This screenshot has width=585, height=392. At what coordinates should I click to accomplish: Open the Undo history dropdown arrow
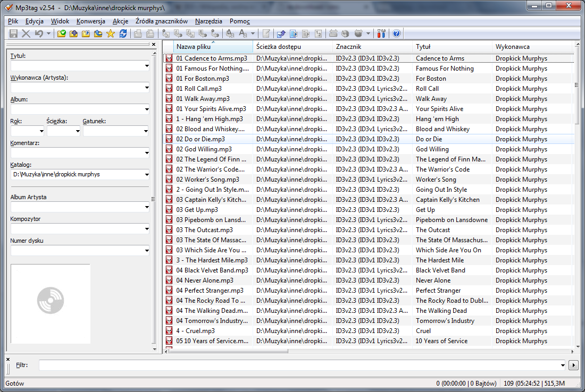coord(48,33)
